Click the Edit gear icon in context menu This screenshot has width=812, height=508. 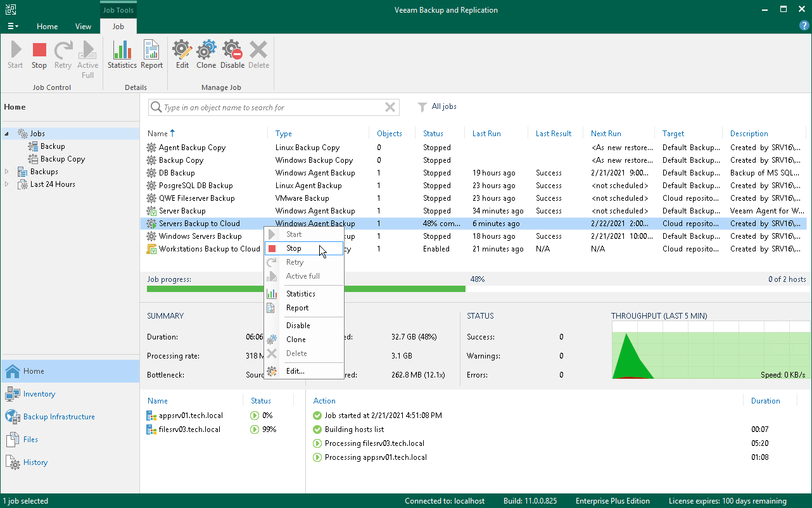coord(272,371)
